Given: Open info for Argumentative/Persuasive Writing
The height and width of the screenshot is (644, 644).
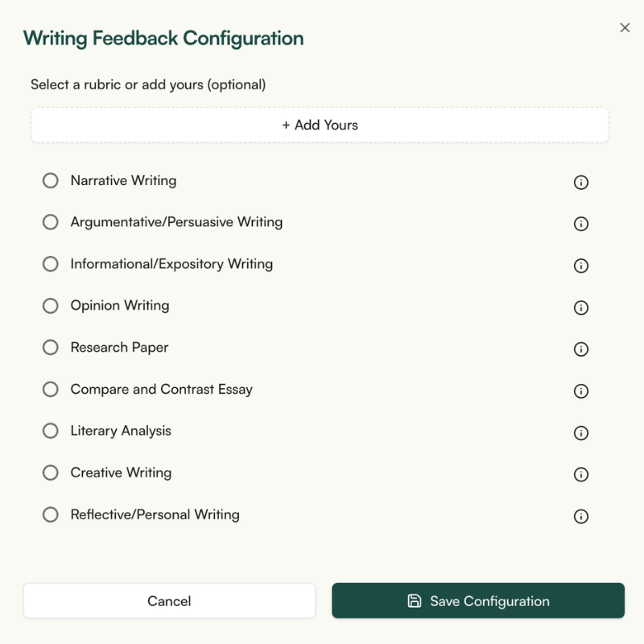Looking at the screenshot, I should click(x=581, y=224).
